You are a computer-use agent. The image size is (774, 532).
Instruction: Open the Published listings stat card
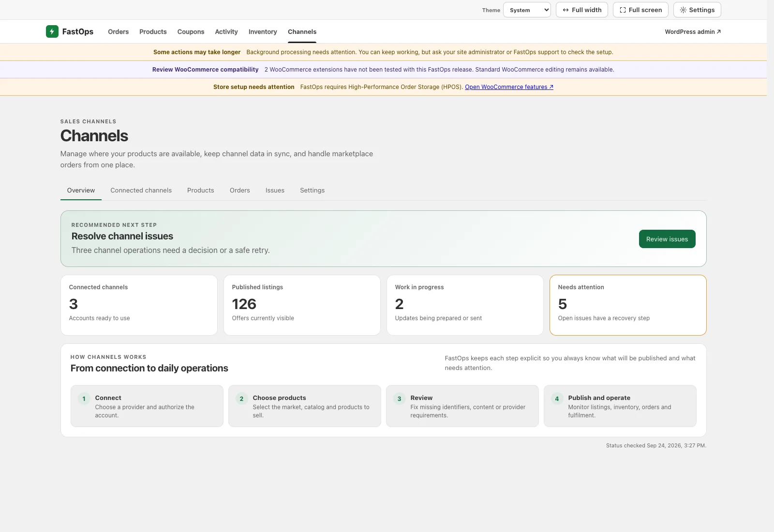tap(302, 305)
